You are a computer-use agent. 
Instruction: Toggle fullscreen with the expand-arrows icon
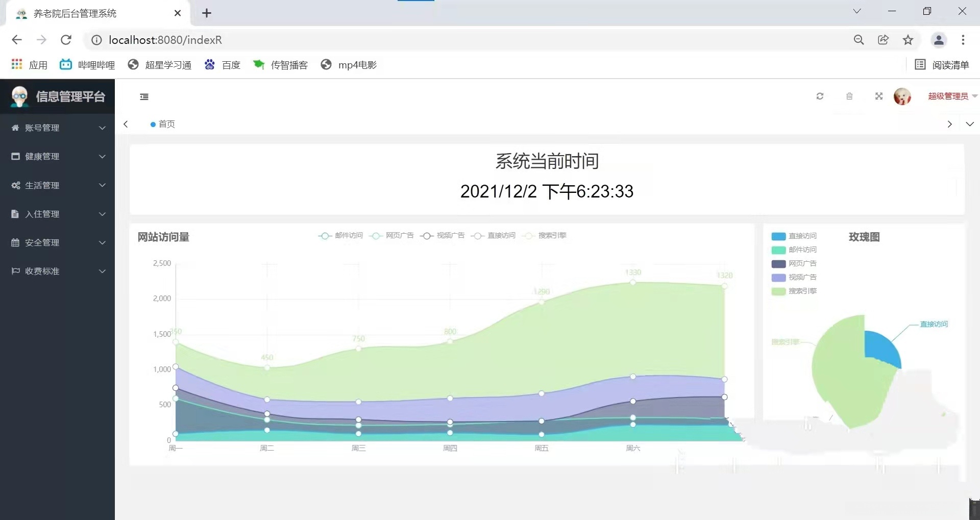tap(879, 96)
